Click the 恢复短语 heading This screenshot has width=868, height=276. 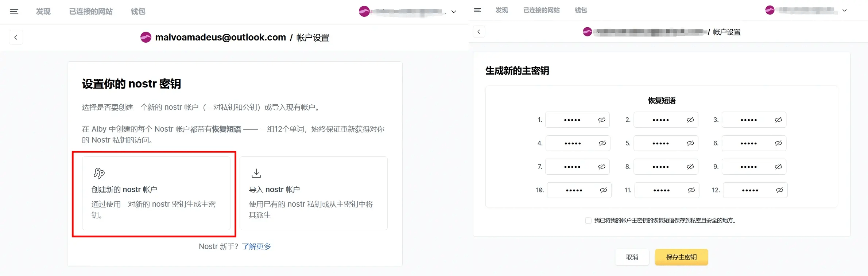tap(662, 101)
